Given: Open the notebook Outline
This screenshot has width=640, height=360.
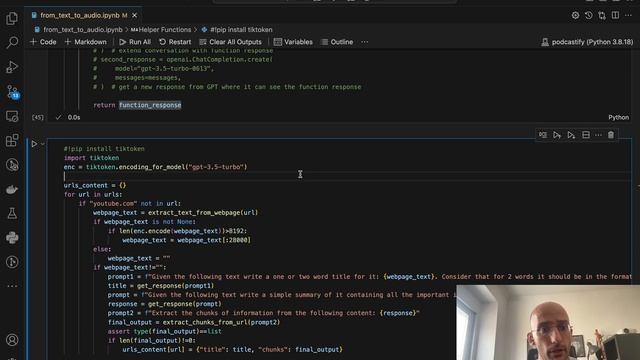Looking at the screenshot, I should tap(337, 42).
